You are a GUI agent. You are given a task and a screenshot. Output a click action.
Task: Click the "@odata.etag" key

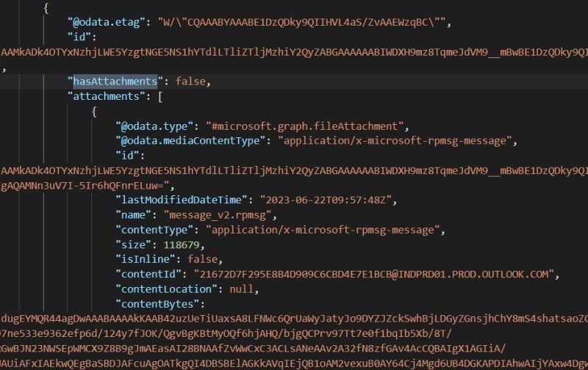click(x=106, y=22)
